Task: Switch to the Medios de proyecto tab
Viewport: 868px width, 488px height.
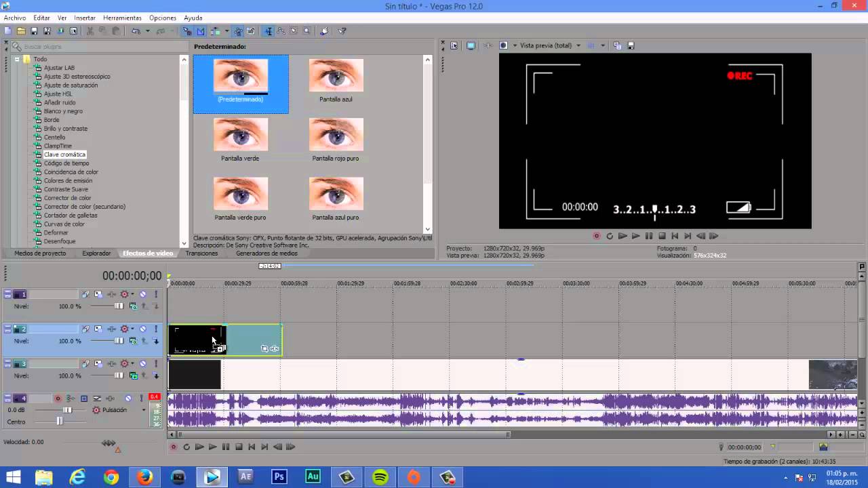Action: pos(40,253)
